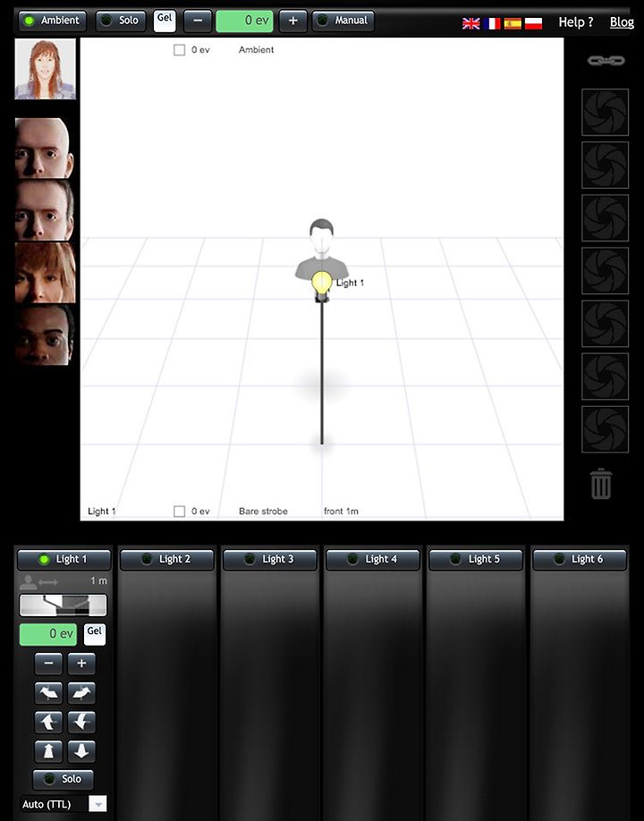Viewport: 644px width, 821px height.
Task: Click the yellow Light 1 bulb in scene
Action: (x=321, y=284)
